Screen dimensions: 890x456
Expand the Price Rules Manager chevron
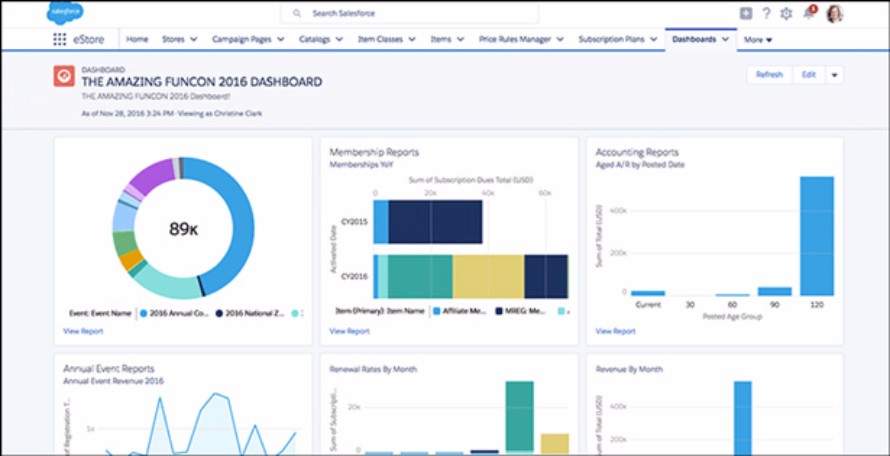560,40
